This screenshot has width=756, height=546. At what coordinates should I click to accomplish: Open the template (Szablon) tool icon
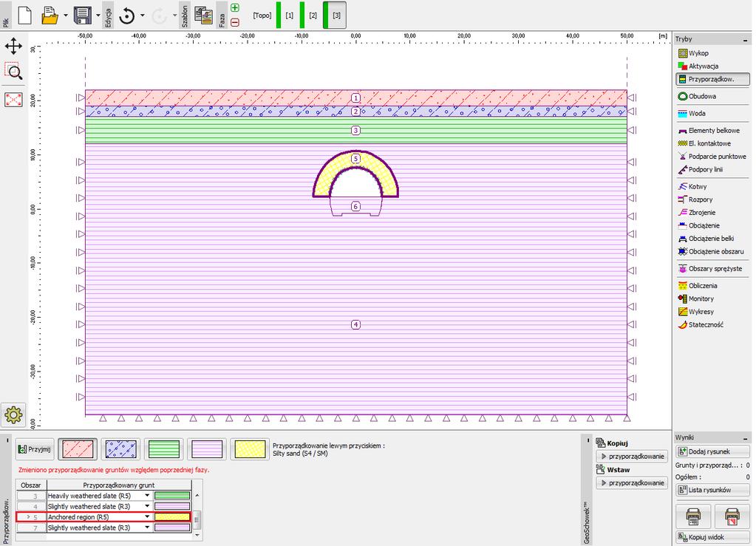click(x=204, y=15)
